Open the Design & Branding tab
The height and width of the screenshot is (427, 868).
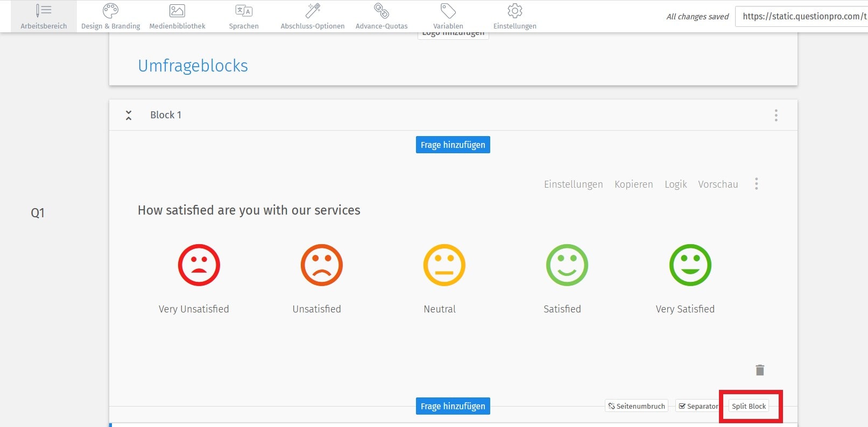[110, 17]
